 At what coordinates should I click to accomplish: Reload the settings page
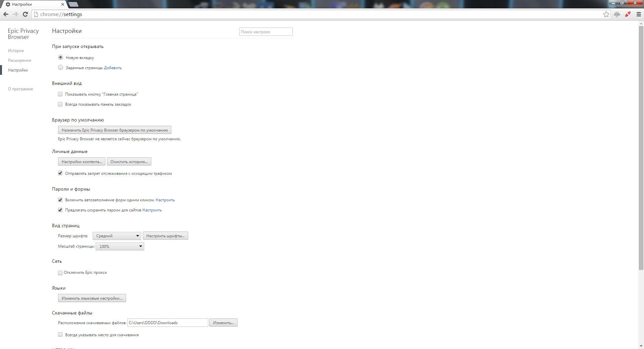(x=25, y=14)
